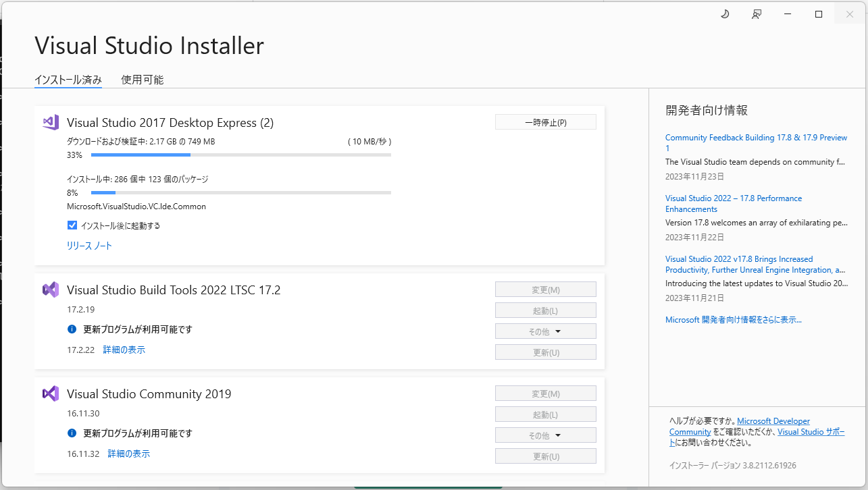Maximize the Visual Studio Installer window
The height and width of the screenshot is (490, 868).
tap(819, 14)
